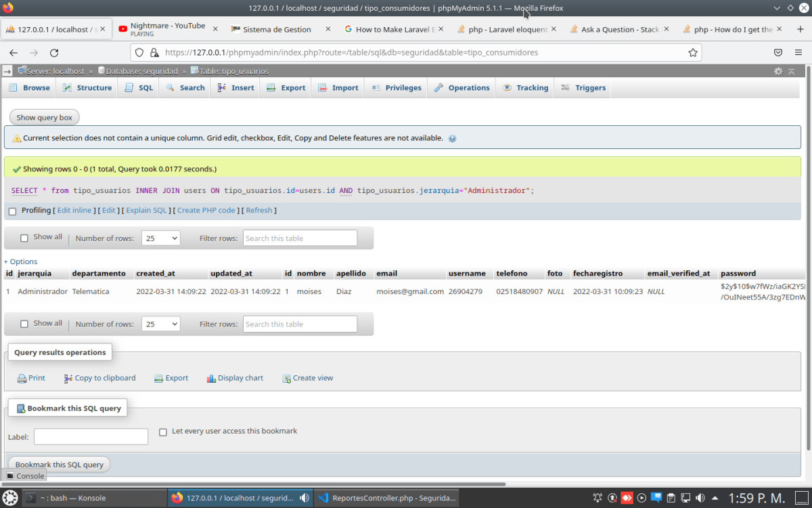Open the Search tab

tap(185, 87)
